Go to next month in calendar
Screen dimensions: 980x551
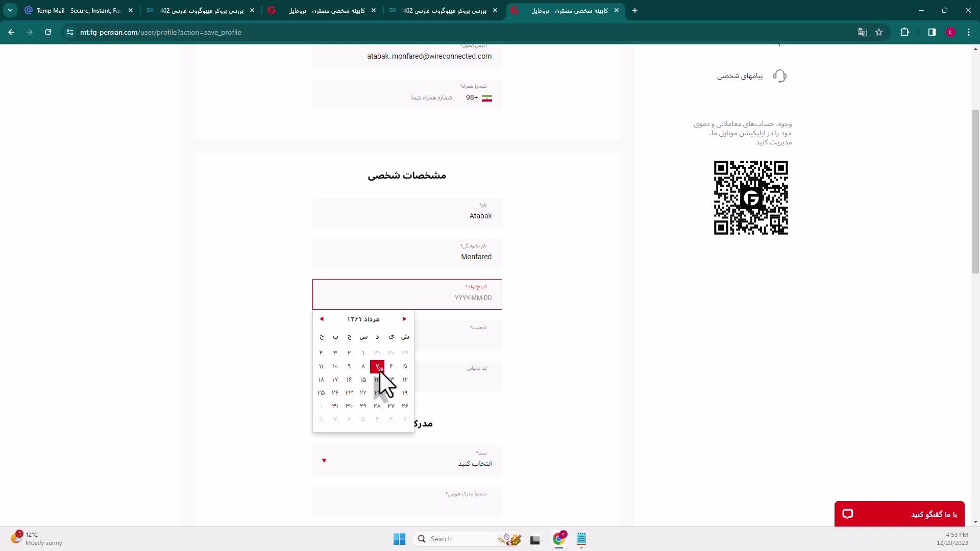coord(404,319)
